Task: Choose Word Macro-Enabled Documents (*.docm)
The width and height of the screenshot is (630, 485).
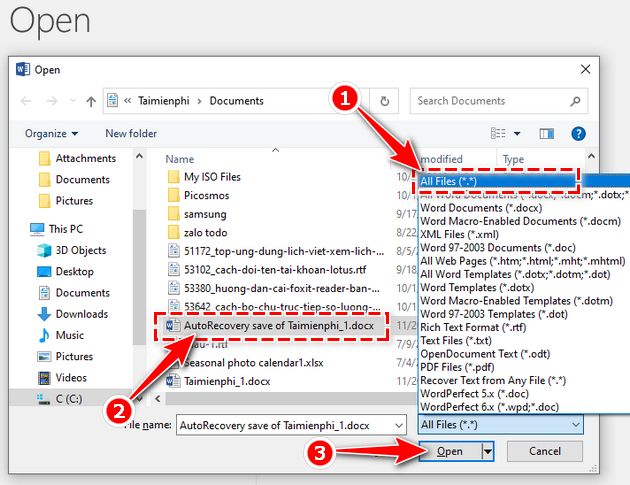Action: tap(524, 221)
